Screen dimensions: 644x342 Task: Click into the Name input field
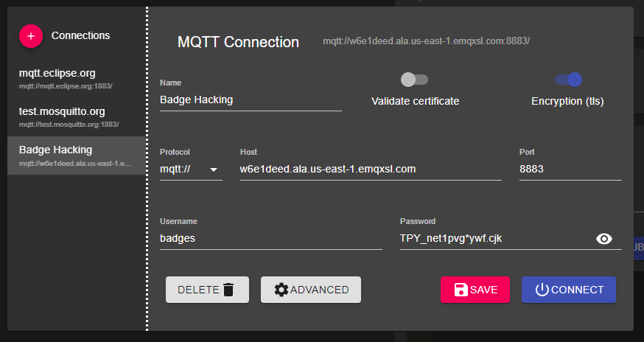click(x=251, y=100)
